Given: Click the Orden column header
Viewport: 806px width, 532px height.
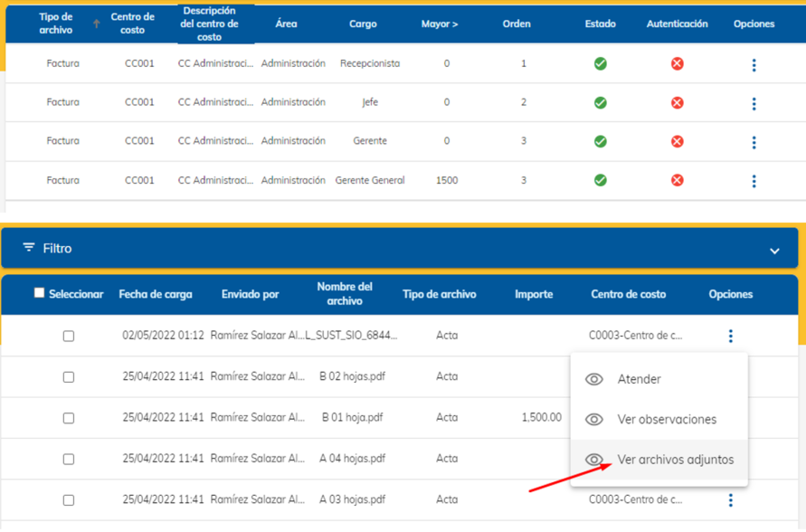Looking at the screenshot, I should pos(517,24).
